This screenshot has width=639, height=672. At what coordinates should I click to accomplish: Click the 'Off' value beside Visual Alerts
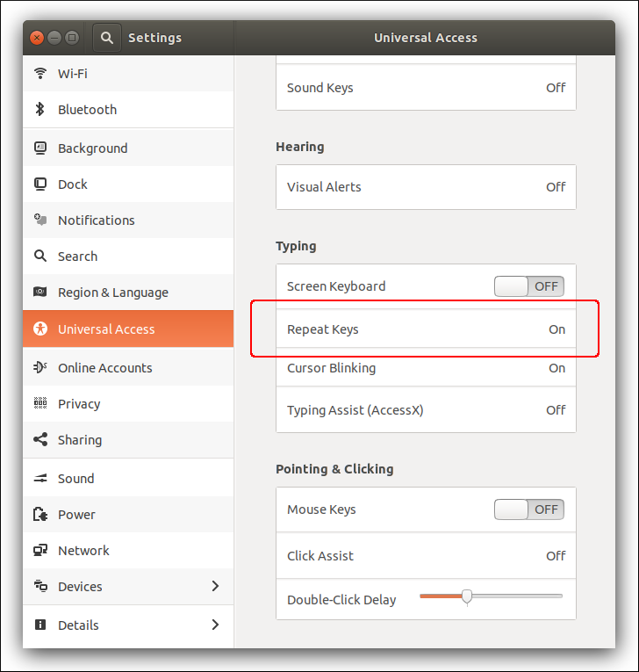click(556, 187)
